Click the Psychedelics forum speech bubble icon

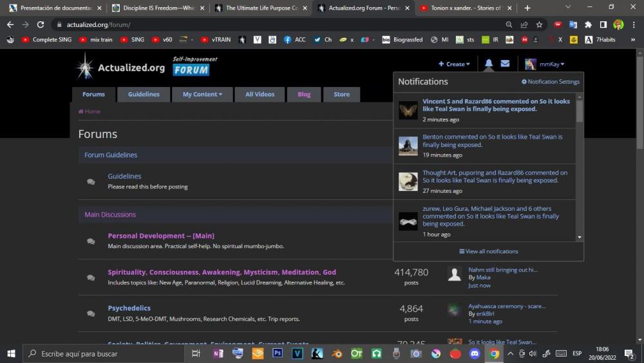click(91, 313)
